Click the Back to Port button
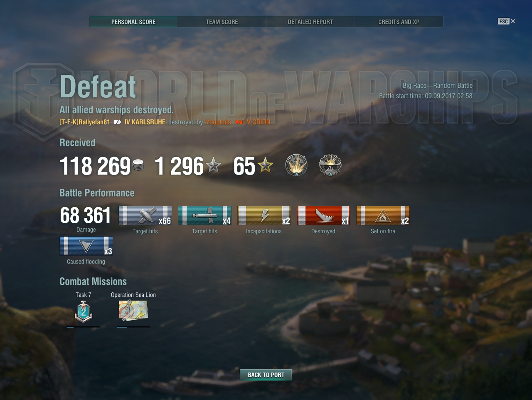The image size is (532, 400). 266,375
